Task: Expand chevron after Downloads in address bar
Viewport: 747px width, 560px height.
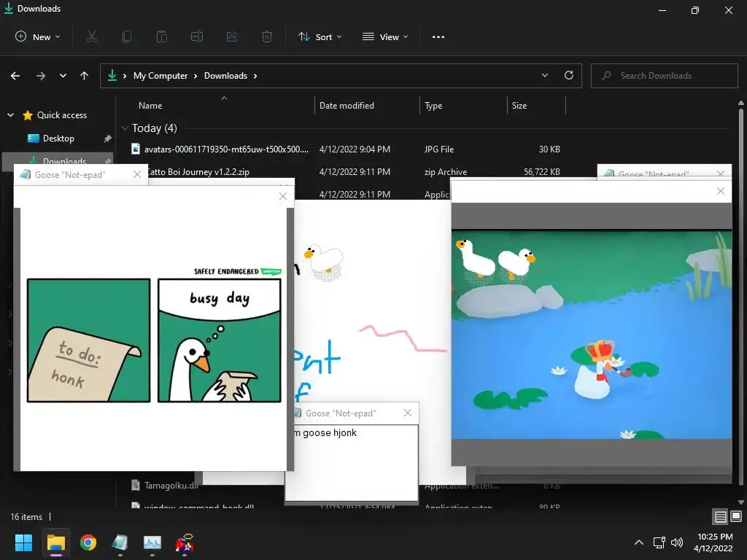Action: pyautogui.click(x=255, y=76)
